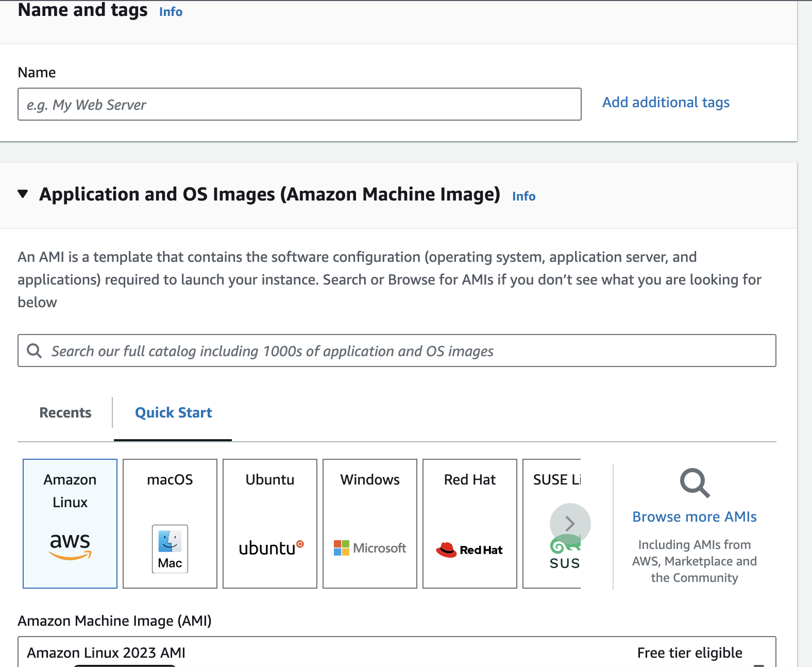Image resolution: width=812 pixels, height=667 pixels.
Task: Open the Amazon Linux 2023 AMI dropdown
Action: tap(397, 652)
